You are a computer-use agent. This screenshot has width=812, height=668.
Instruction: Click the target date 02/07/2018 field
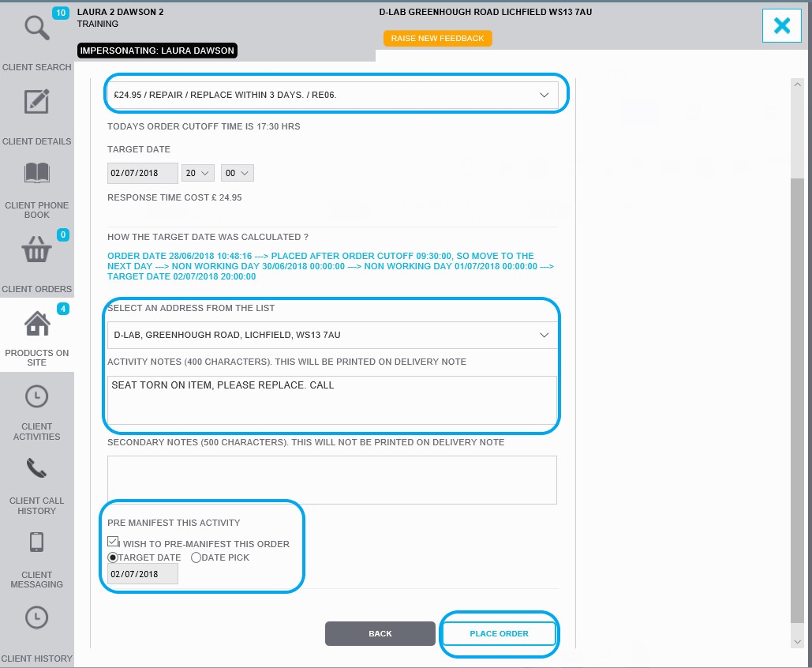(142, 173)
